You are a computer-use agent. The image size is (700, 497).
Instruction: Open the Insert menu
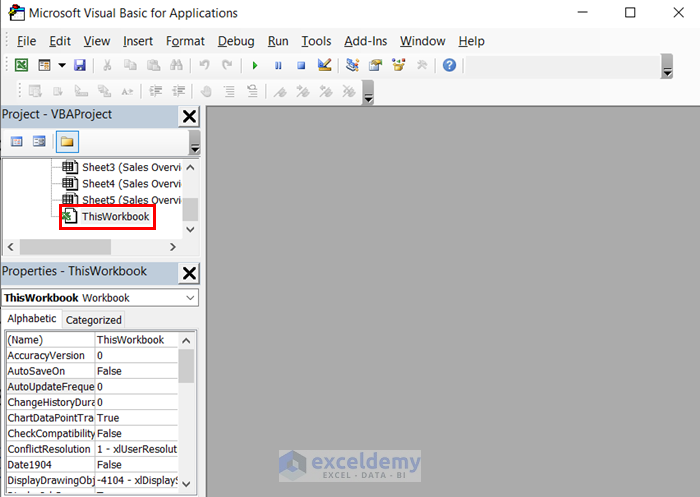tap(138, 41)
